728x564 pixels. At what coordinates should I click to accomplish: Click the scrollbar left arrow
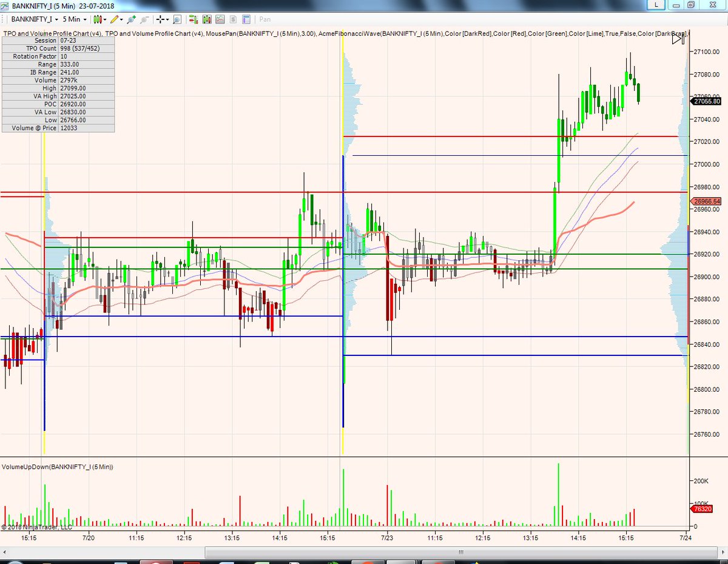pyautogui.click(x=5, y=552)
